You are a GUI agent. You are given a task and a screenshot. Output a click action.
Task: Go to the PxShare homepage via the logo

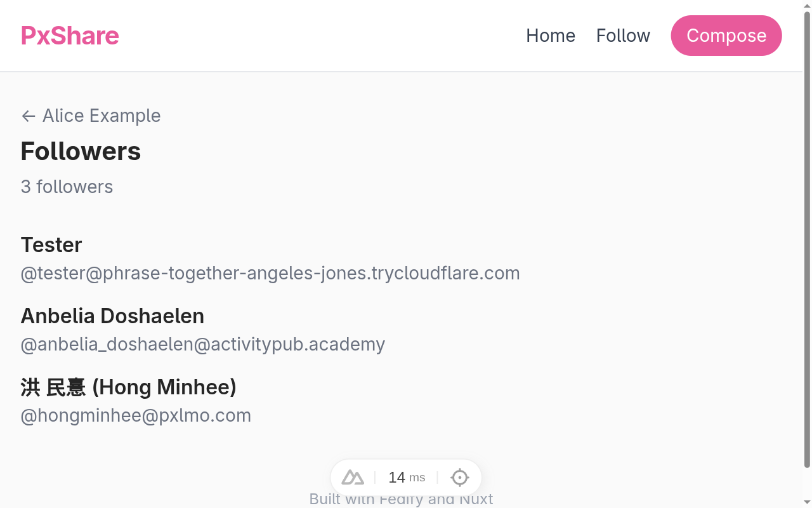70,36
